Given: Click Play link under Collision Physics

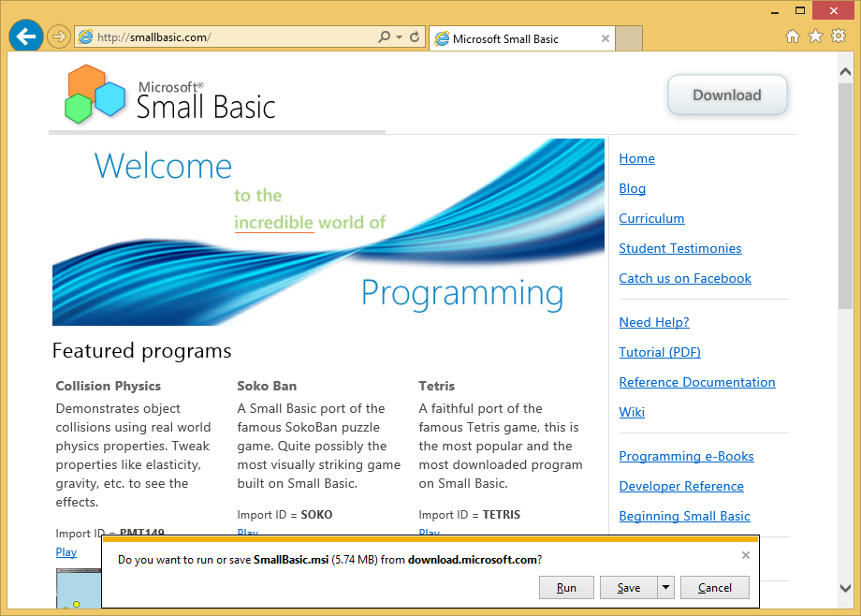Looking at the screenshot, I should click(66, 552).
